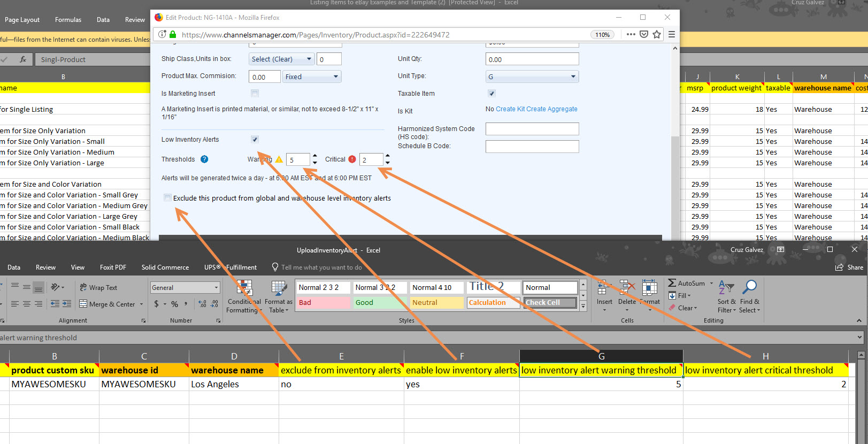Open Sort & Filter menu
The image size is (868, 444).
[726, 296]
